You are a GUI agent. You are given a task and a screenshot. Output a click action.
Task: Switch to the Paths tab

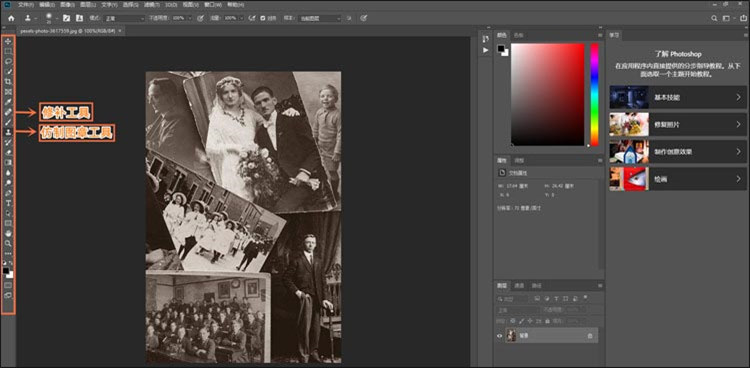pos(537,286)
